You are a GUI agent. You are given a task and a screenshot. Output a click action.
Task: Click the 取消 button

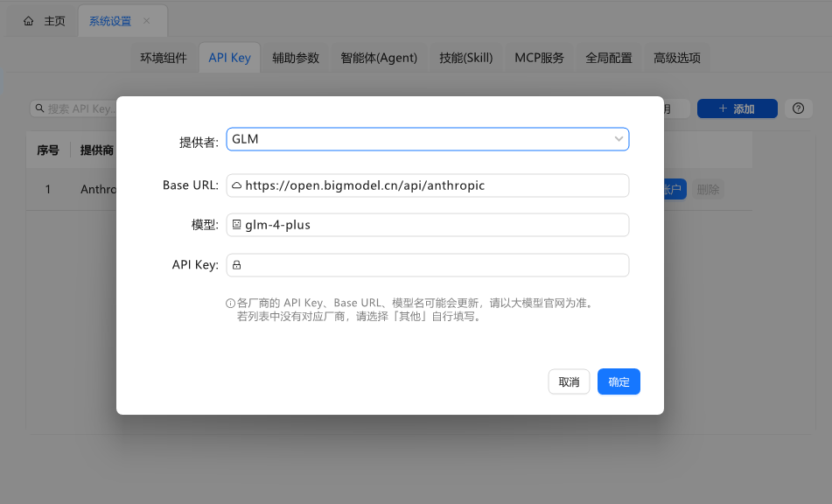[569, 382]
